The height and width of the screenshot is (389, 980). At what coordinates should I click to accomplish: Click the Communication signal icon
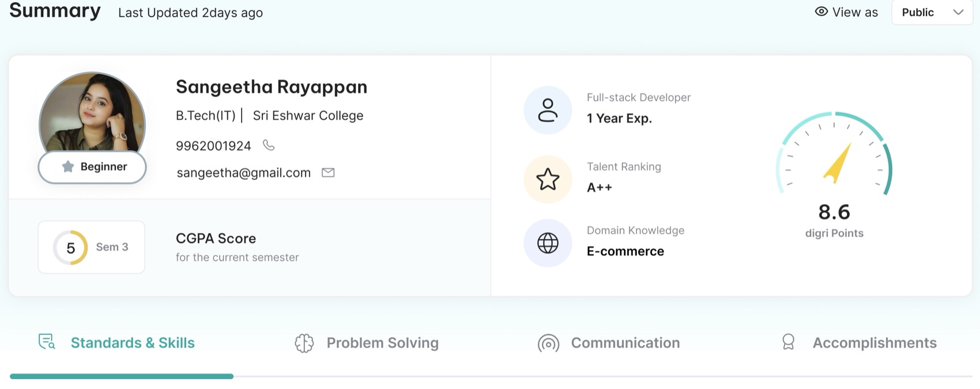pos(548,343)
